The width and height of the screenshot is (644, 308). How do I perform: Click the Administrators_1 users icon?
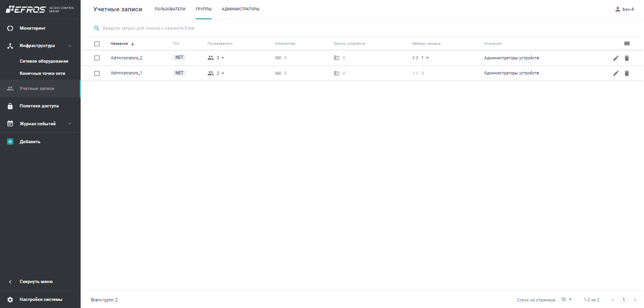click(211, 73)
